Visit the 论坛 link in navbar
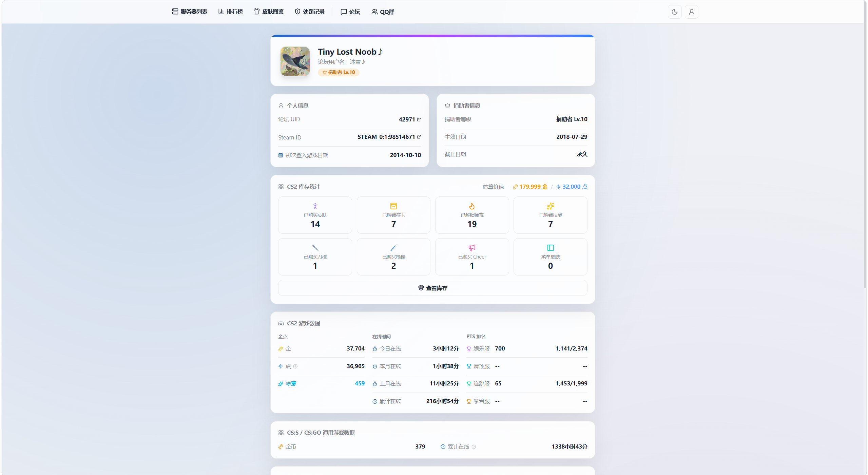The image size is (868, 475). pyautogui.click(x=350, y=12)
